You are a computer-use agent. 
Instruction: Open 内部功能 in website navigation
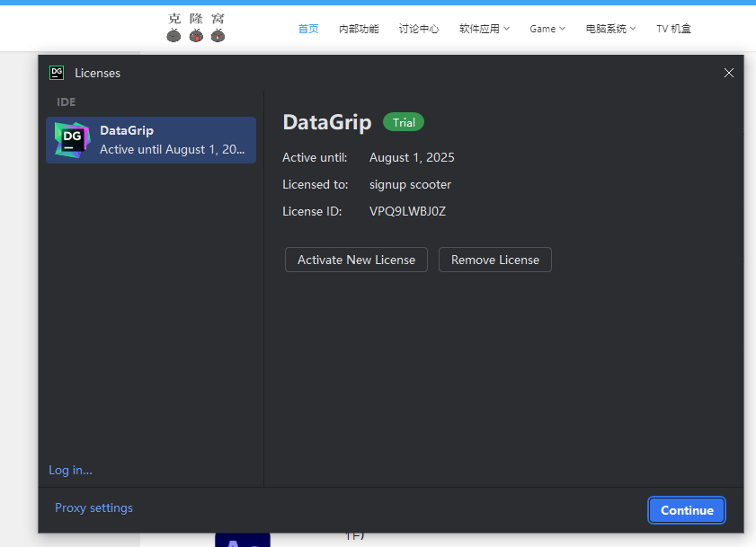point(359,29)
